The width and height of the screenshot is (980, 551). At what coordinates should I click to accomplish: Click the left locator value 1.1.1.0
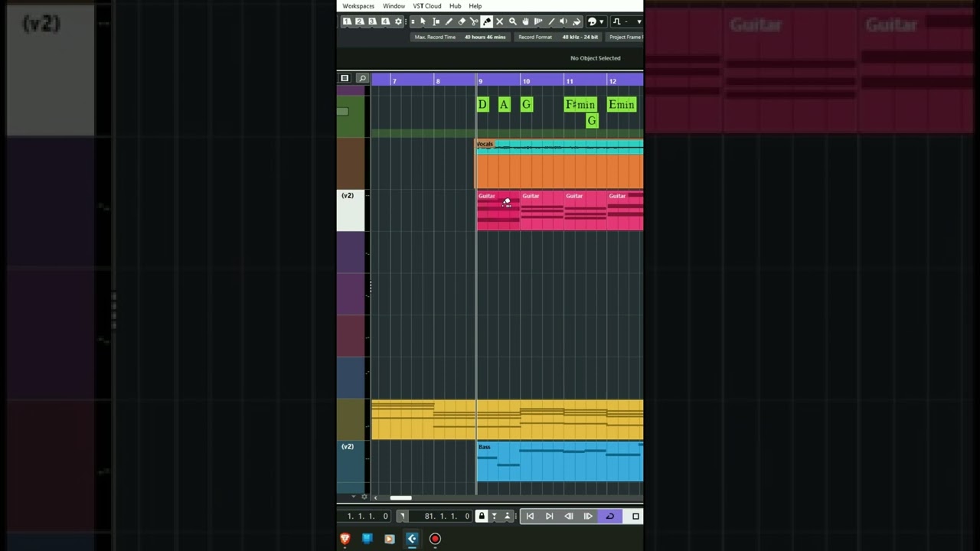367,516
